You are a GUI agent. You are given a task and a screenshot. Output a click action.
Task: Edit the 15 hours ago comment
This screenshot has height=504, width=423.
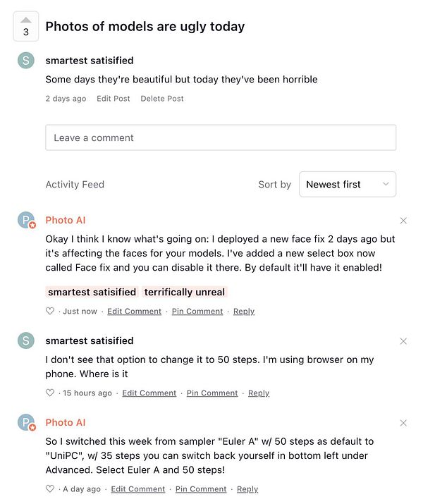click(149, 393)
